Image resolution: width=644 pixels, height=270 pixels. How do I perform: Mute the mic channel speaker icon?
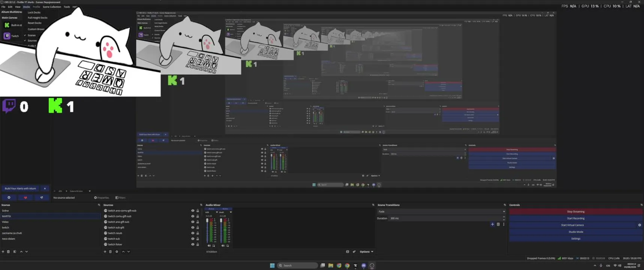pos(209,246)
